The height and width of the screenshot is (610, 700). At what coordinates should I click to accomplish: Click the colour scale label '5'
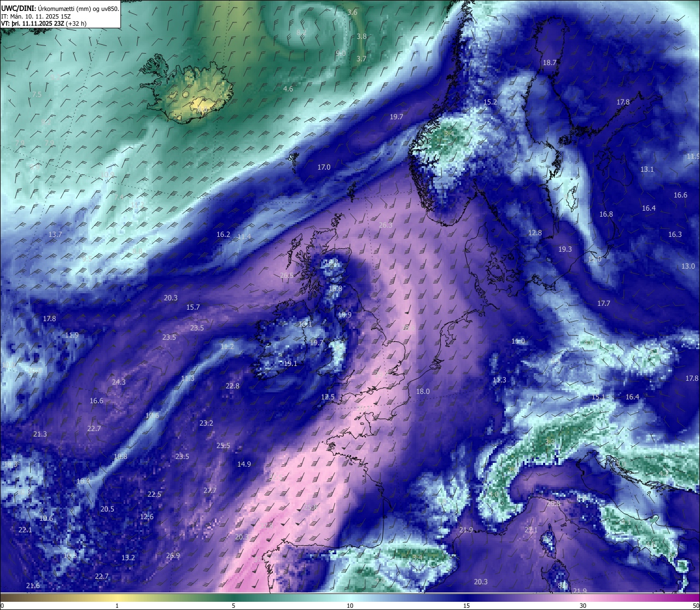pyautogui.click(x=234, y=606)
